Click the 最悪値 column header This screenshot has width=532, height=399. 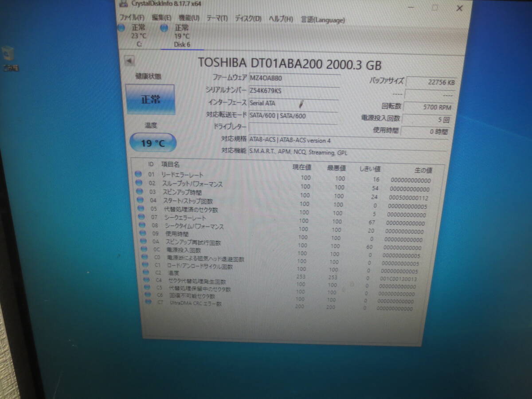click(x=337, y=168)
